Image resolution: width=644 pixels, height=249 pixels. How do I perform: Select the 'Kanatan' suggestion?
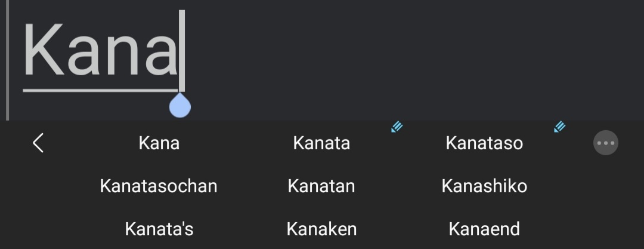tap(321, 186)
